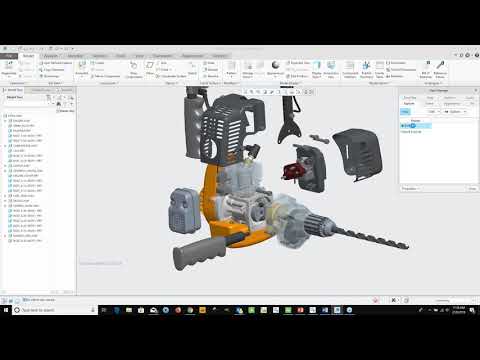The width and height of the screenshot is (480, 360).
Task: Open Task View on the taskbar
Action: pyautogui.click(x=104, y=310)
